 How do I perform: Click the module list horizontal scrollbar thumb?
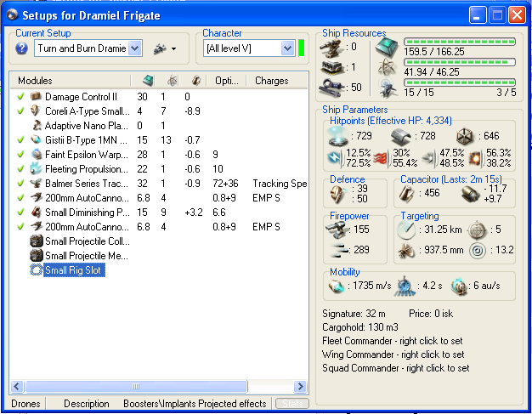point(136,386)
